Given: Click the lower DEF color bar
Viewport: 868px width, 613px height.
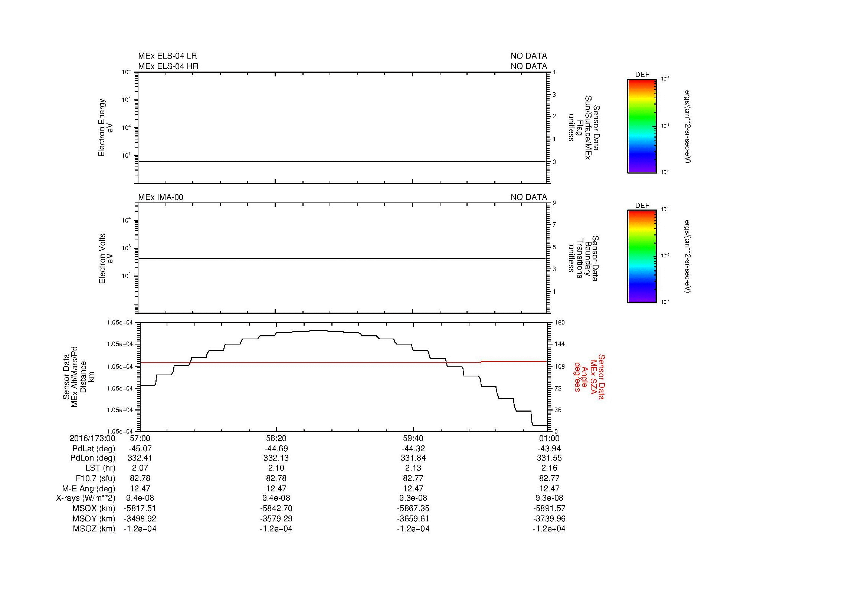Looking at the screenshot, I should (x=642, y=257).
